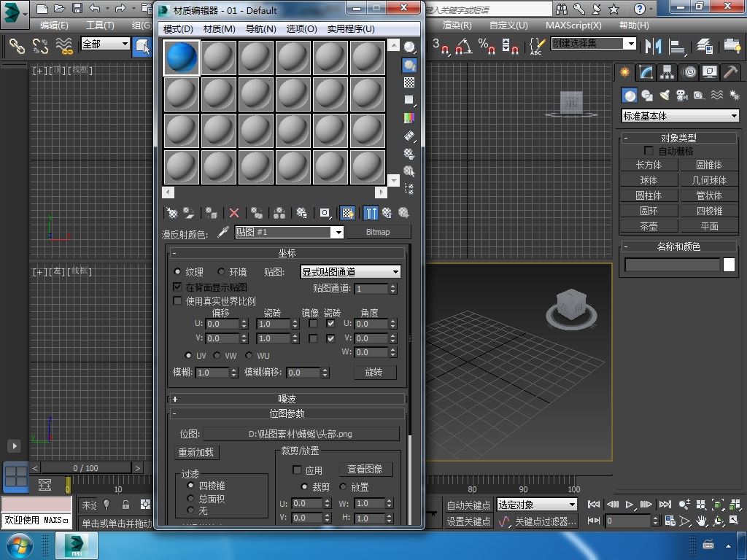
Task: Open the 模式(D) menu
Action: click(178, 28)
